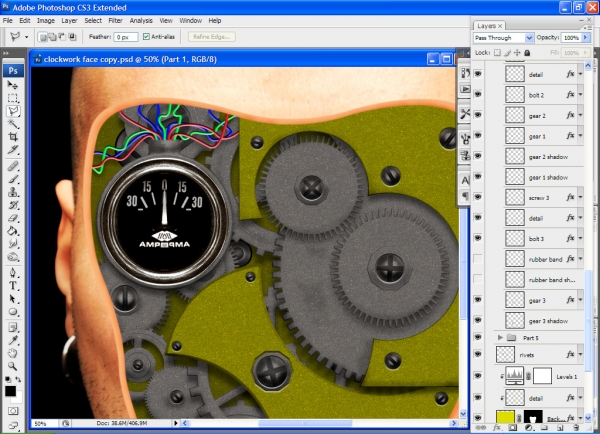The height and width of the screenshot is (434, 600).
Task: Hide the Levels 1 adjustment layer
Action: click(478, 376)
